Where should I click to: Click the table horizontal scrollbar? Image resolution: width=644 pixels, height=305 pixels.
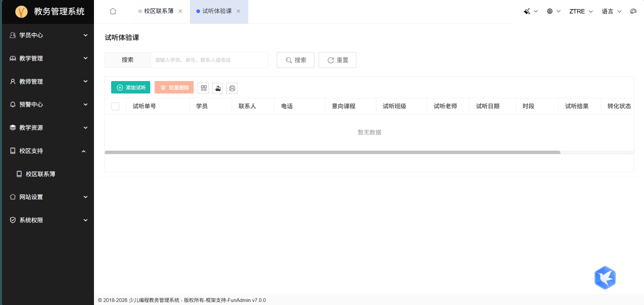point(332,152)
